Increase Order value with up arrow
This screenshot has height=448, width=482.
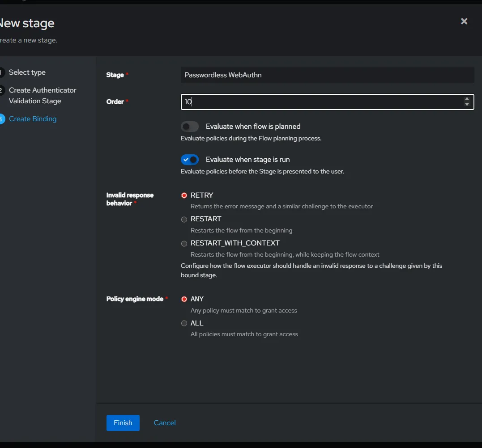pyautogui.click(x=467, y=99)
